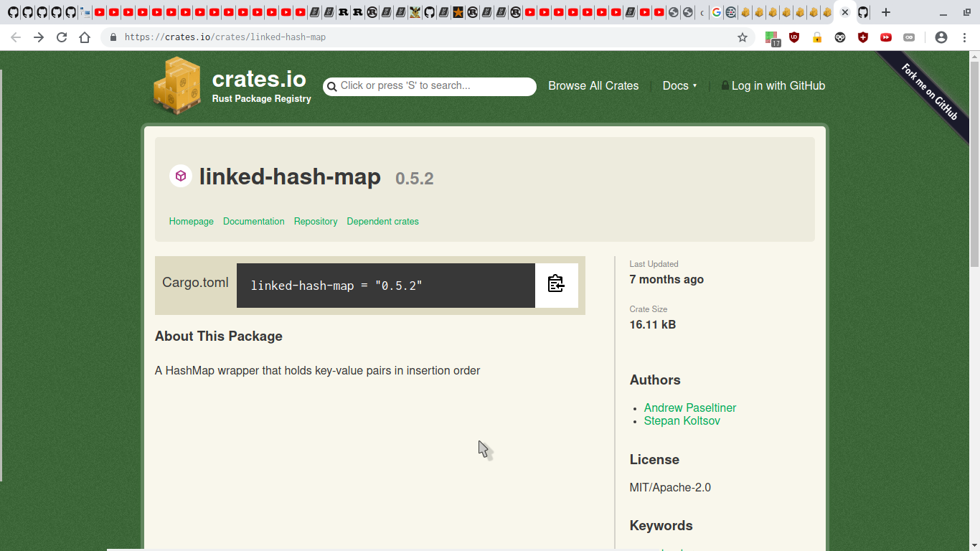Click the Cargo.toml label
The width and height of the screenshot is (980, 551).
(x=195, y=282)
